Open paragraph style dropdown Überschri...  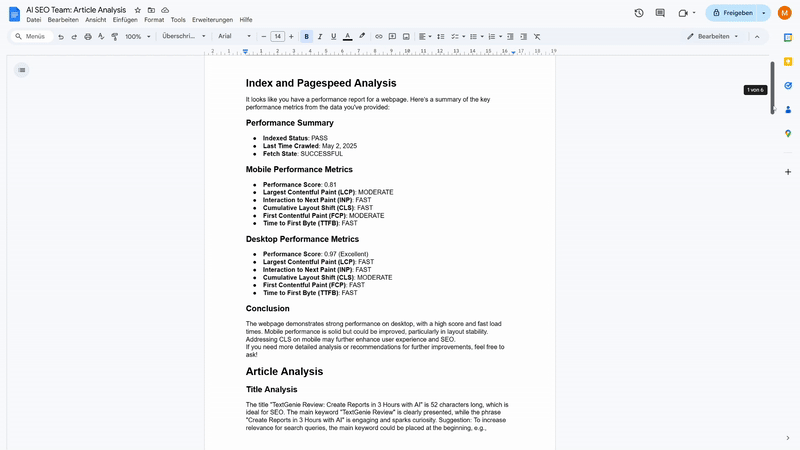pos(184,37)
